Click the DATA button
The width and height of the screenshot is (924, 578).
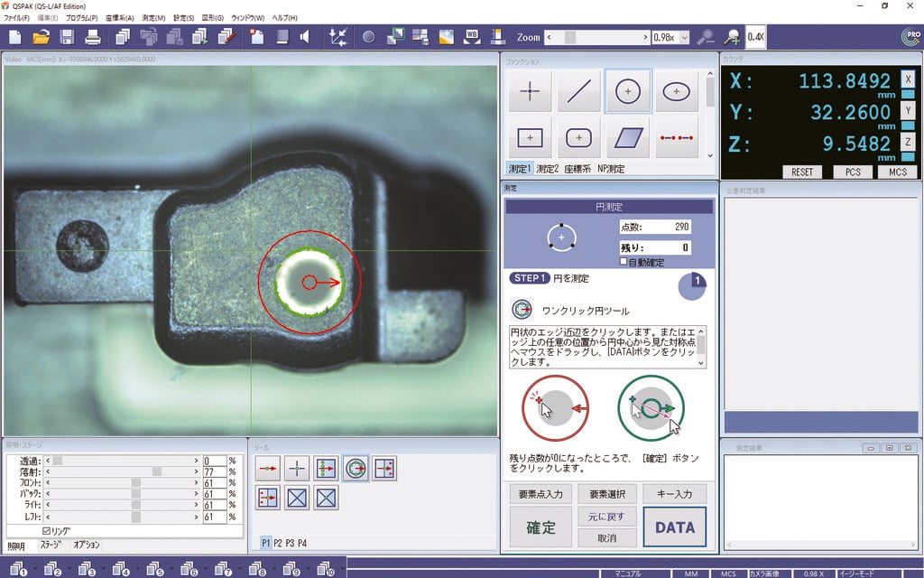coord(674,527)
